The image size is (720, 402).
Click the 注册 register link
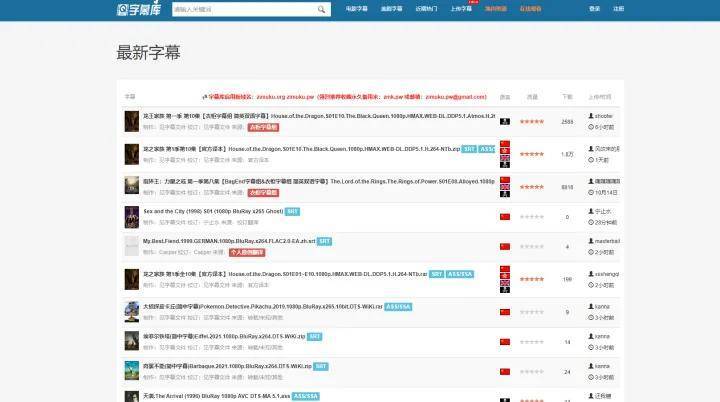[x=618, y=9]
